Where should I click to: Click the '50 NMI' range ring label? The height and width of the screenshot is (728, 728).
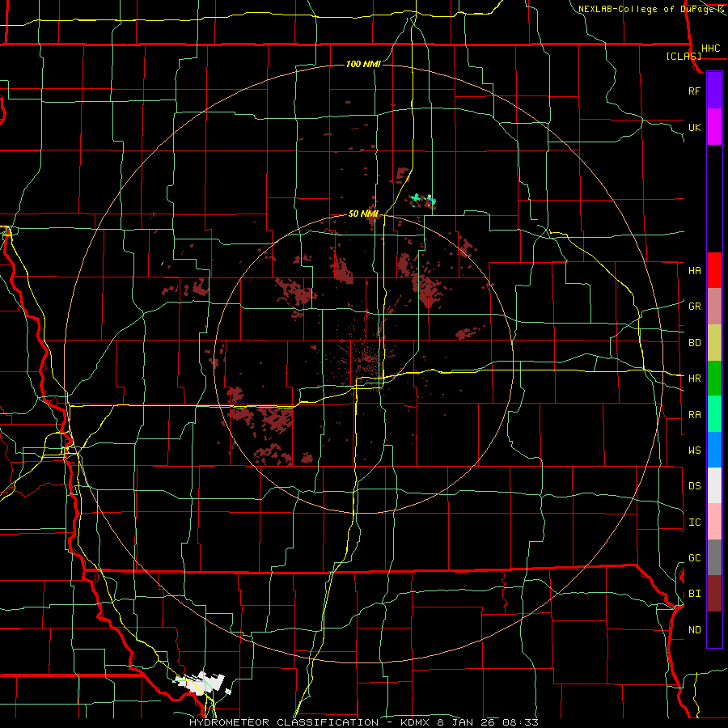click(x=363, y=214)
